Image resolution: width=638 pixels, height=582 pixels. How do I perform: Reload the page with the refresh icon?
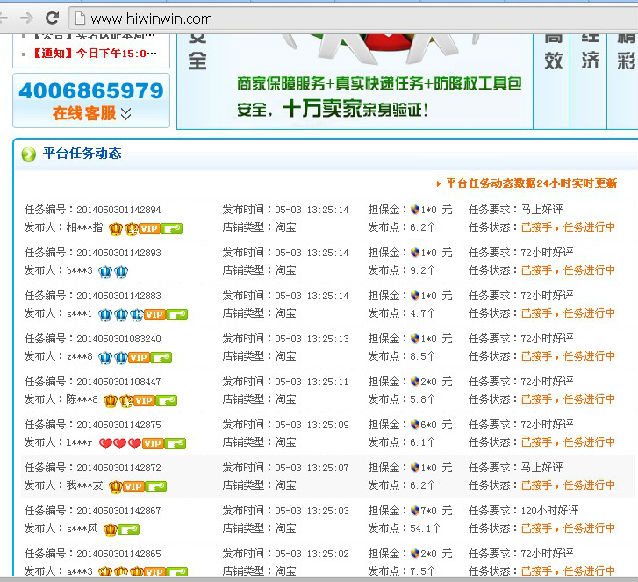point(52,18)
